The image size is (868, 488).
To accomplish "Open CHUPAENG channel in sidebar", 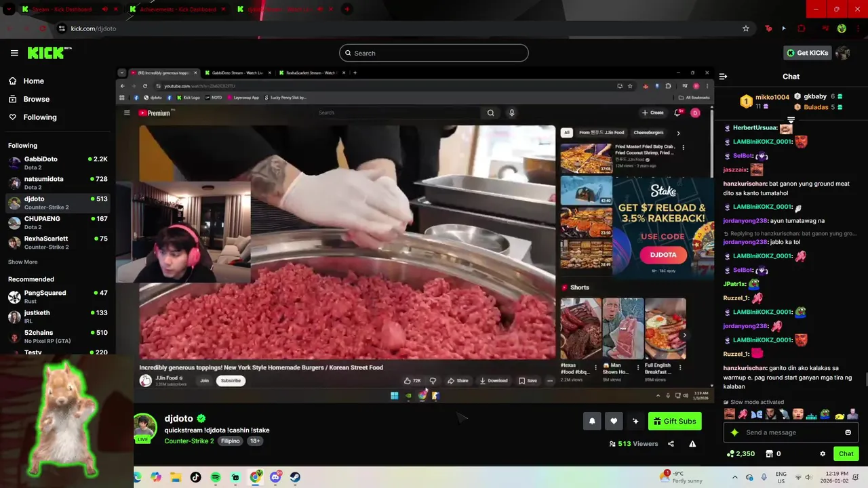I will point(57,222).
